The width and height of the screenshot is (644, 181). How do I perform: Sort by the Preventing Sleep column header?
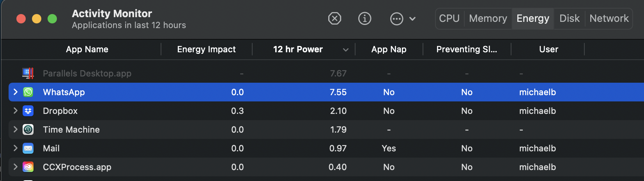pyautogui.click(x=467, y=49)
